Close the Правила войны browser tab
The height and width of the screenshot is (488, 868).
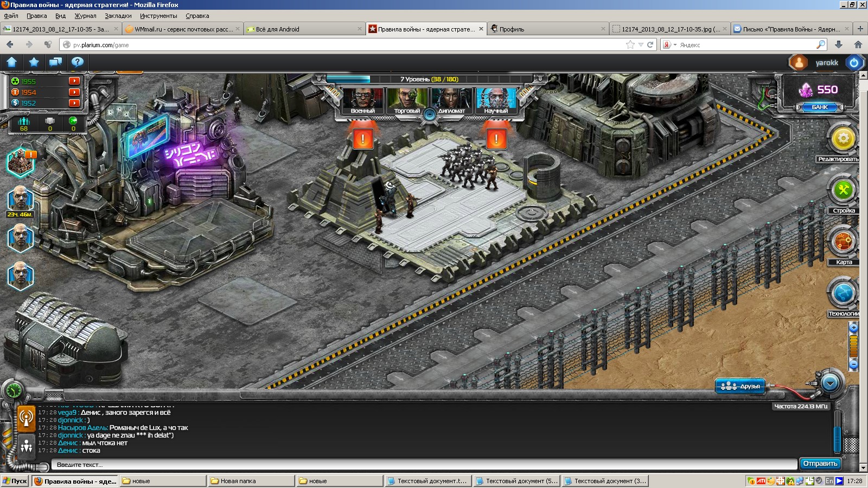click(481, 29)
